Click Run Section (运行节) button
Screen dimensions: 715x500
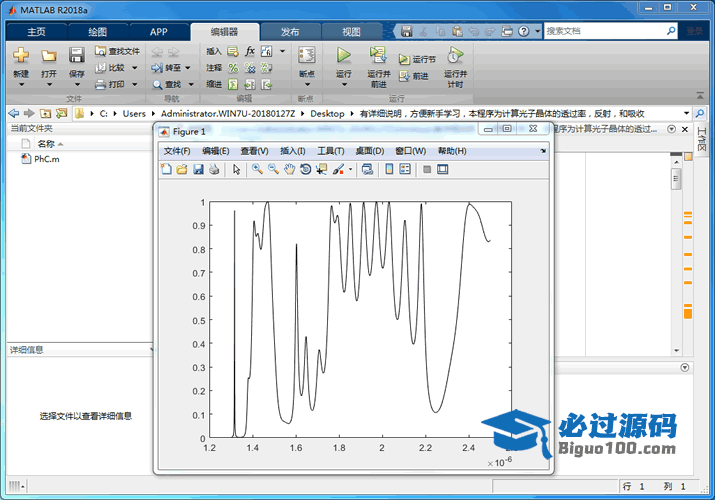point(417,59)
